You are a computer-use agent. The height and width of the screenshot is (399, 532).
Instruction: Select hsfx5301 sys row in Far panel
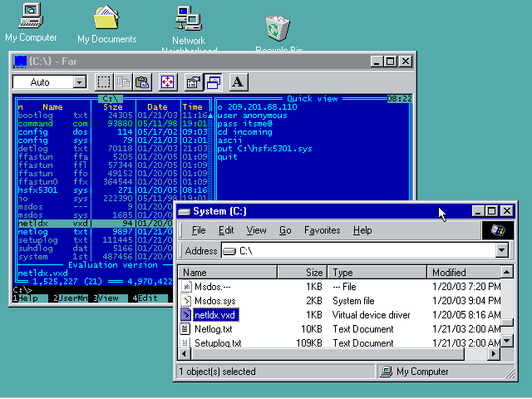(113, 190)
